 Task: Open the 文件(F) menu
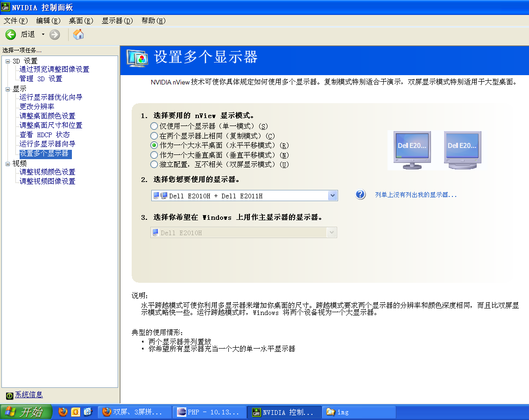point(15,21)
